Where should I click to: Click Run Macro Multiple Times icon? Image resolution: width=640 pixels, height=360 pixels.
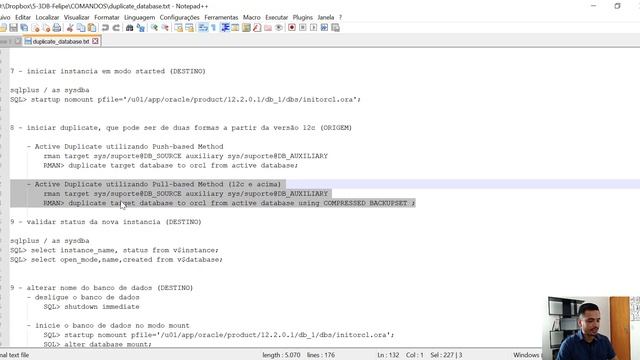324,28
